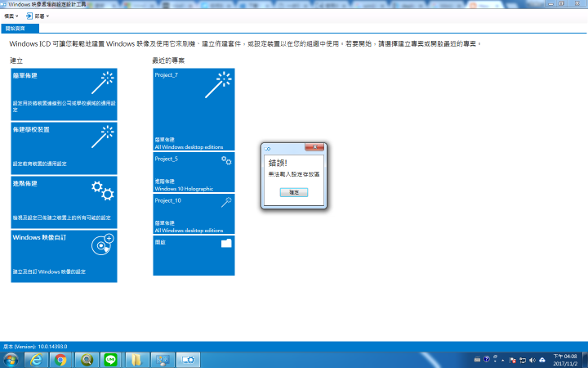Open the green magnifier app on taskbar
The width and height of the screenshot is (588, 368).
87,360
